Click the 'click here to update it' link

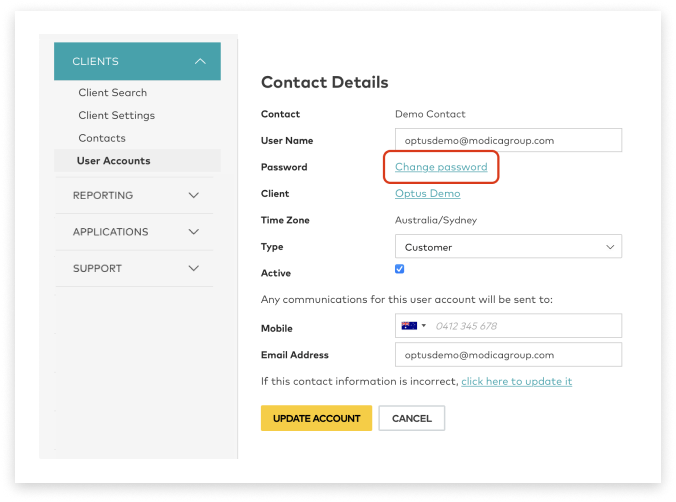pyautogui.click(x=516, y=382)
